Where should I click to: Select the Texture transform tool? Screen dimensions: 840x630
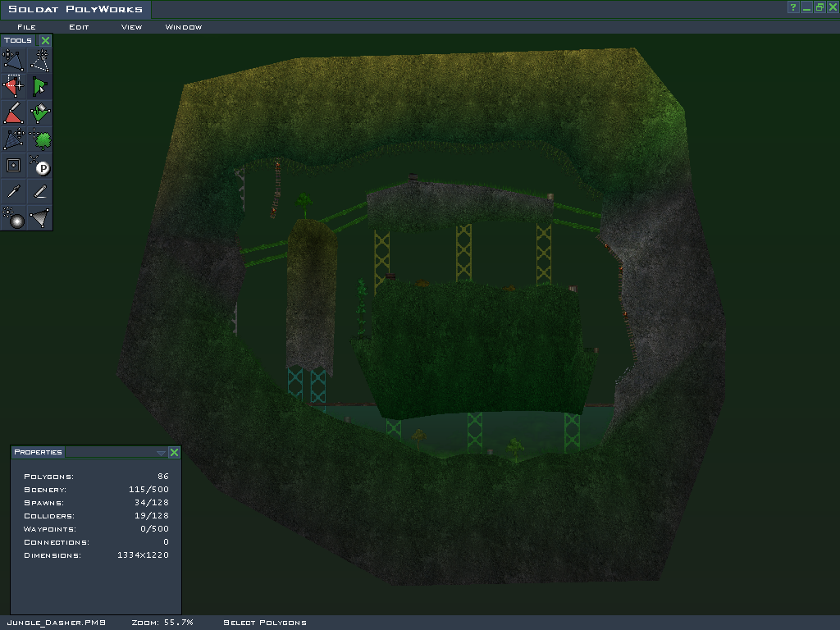pos(13,139)
